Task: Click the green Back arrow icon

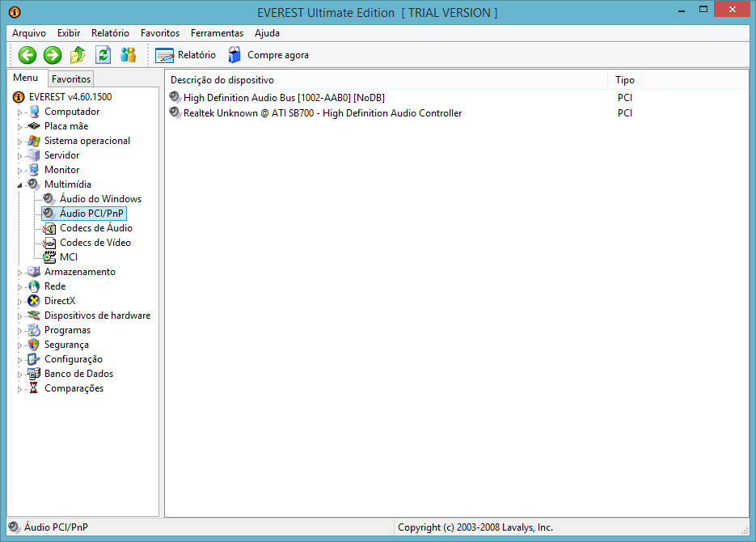Action: tap(27, 55)
